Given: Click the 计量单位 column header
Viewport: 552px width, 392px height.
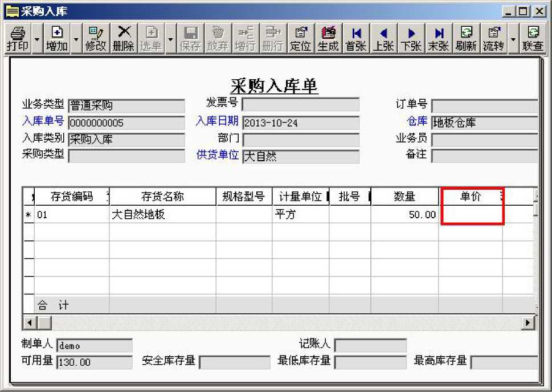Looking at the screenshot, I should pyautogui.click(x=301, y=197).
